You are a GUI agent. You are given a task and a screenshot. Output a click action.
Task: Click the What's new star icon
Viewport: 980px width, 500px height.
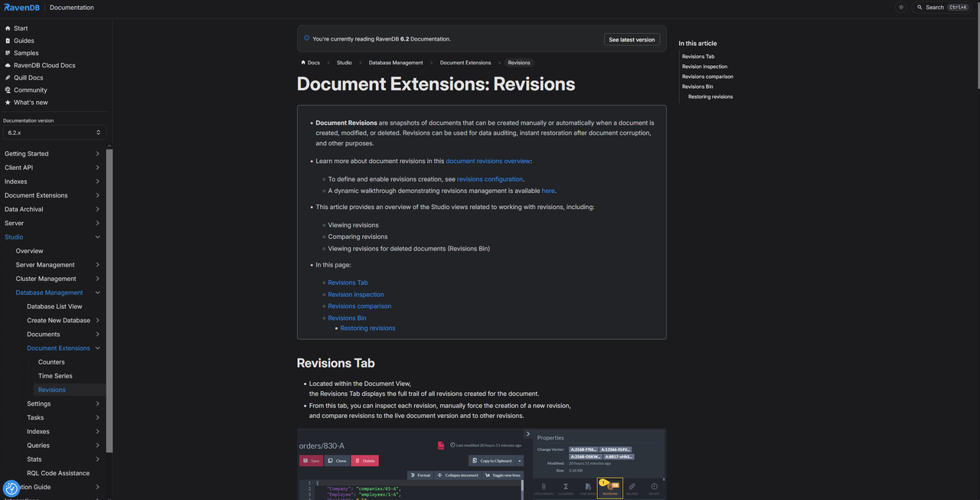click(x=8, y=102)
